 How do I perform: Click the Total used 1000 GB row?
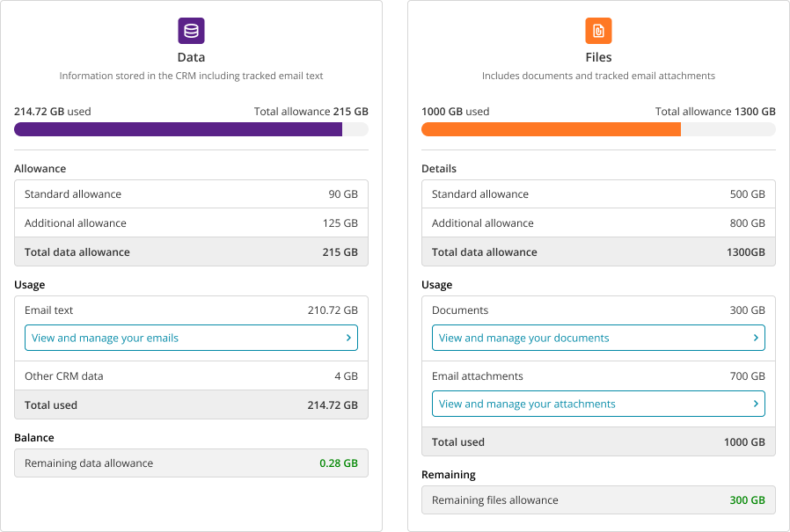598,442
